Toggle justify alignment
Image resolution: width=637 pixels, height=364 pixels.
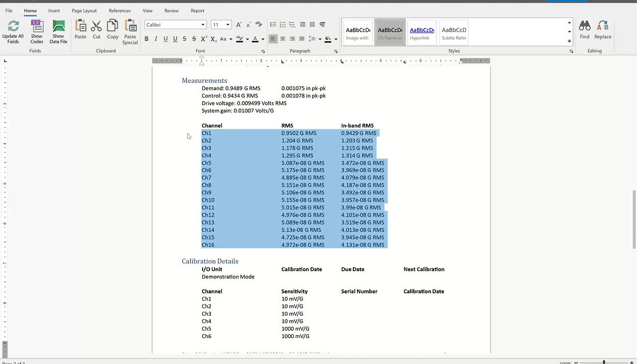pyautogui.click(x=302, y=39)
